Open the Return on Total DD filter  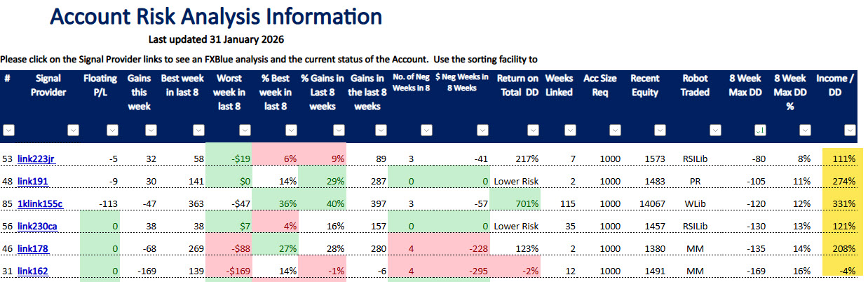[533, 130]
